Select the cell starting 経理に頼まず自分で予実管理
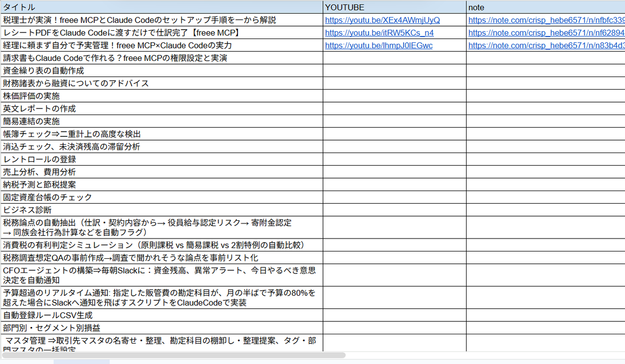The width and height of the screenshot is (625, 364). pyautogui.click(x=161, y=45)
